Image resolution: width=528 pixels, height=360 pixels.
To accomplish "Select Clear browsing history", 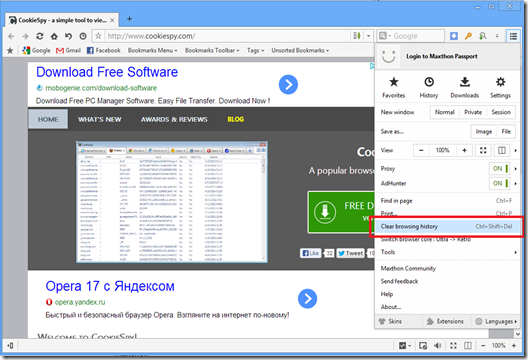I will click(447, 227).
